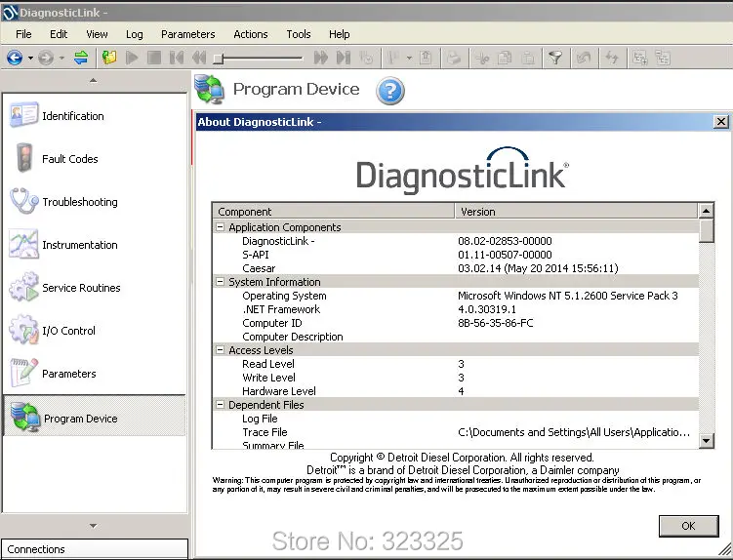
Task: Select the Trace File row
Action: click(x=456, y=432)
